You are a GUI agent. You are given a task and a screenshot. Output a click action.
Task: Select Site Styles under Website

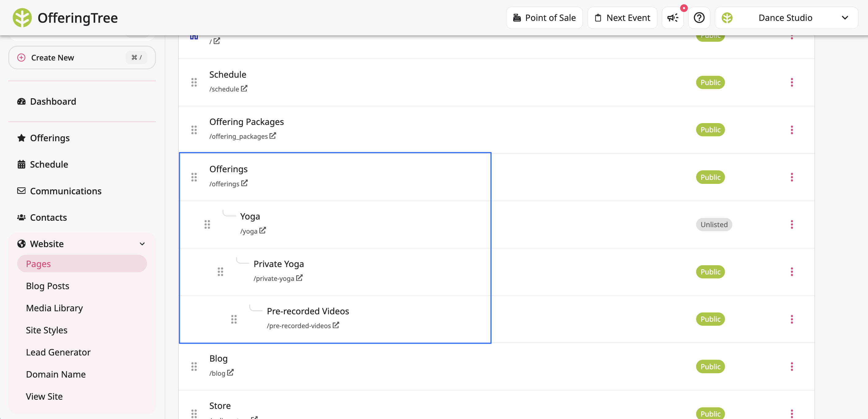47,330
